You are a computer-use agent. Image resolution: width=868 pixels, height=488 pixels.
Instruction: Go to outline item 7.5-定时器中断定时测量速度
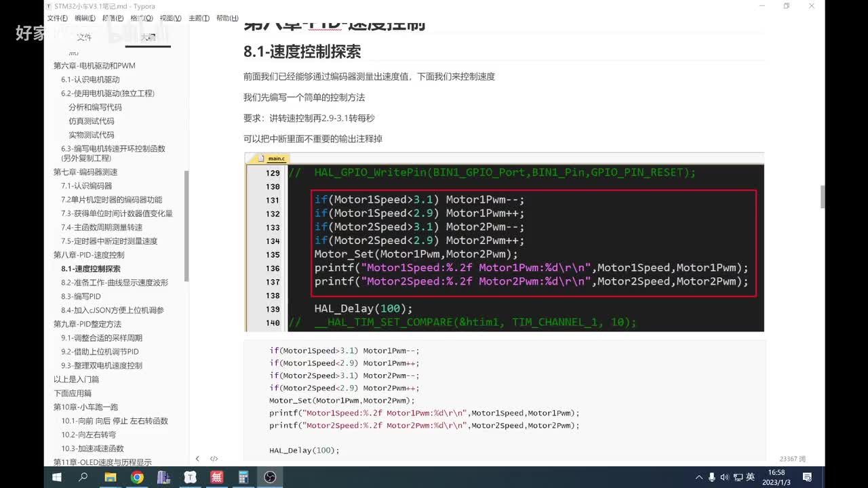(109, 241)
